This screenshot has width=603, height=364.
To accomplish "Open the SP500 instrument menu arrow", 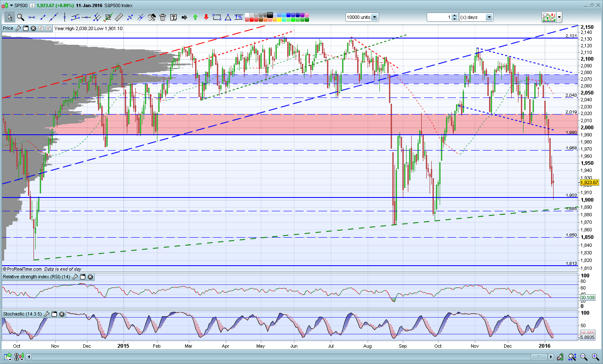I will click(x=11, y=5).
